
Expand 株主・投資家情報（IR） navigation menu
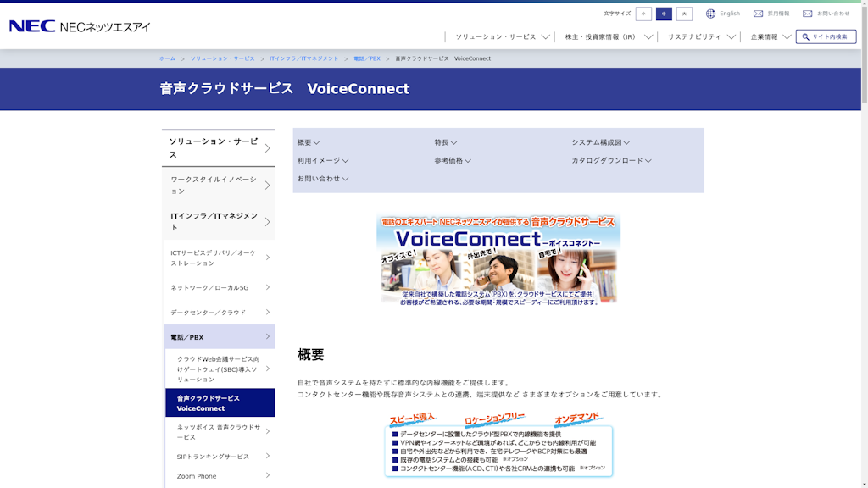[x=609, y=37]
